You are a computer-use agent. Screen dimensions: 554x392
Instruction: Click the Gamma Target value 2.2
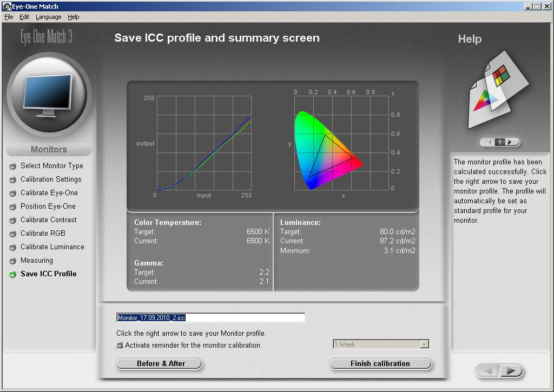(264, 273)
